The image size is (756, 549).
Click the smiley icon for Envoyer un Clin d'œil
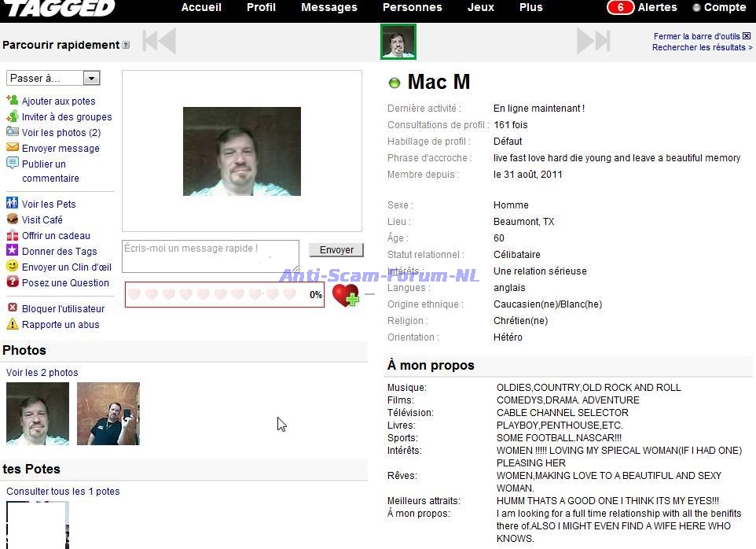coord(12,267)
